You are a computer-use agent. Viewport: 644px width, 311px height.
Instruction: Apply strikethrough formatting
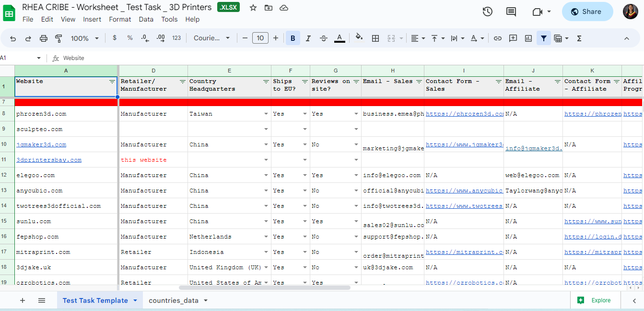click(x=324, y=38)
